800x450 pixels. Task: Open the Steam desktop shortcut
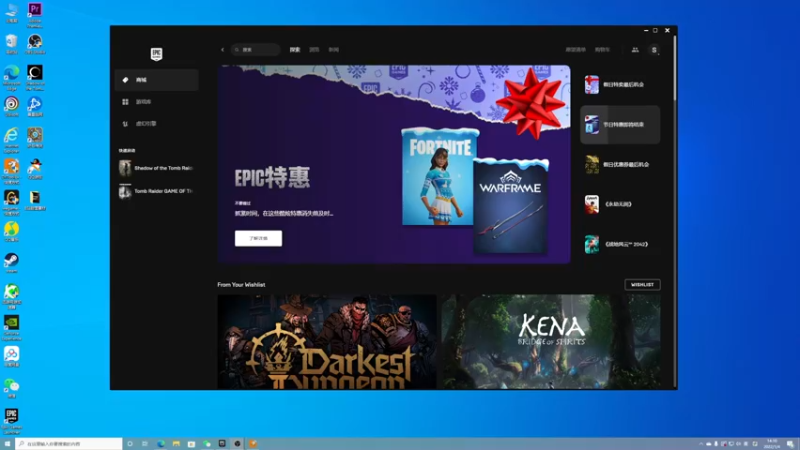(x=11, y=263)
